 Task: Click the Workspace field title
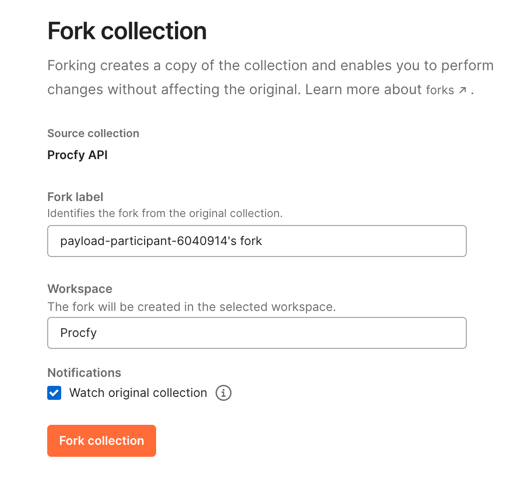point(80,289)
